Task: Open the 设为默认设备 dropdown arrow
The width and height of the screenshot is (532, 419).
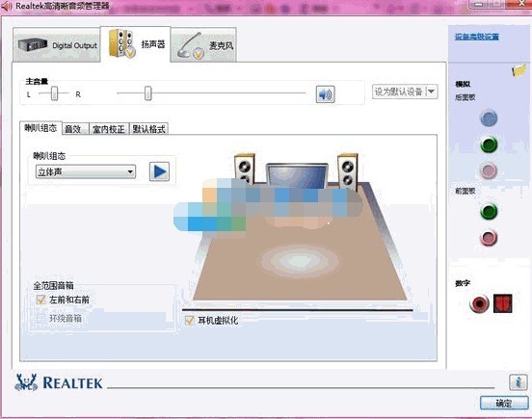Action: point(431,92)
